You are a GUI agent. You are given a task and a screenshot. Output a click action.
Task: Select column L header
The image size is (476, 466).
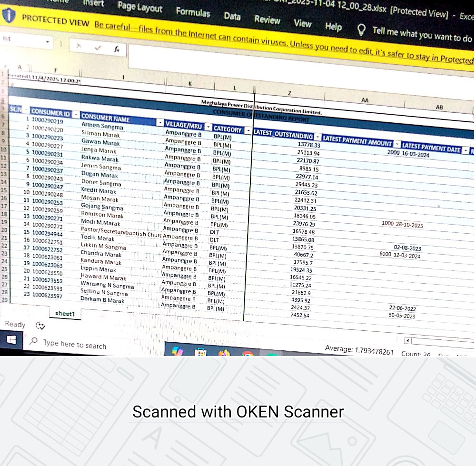[x=234, y=88]
